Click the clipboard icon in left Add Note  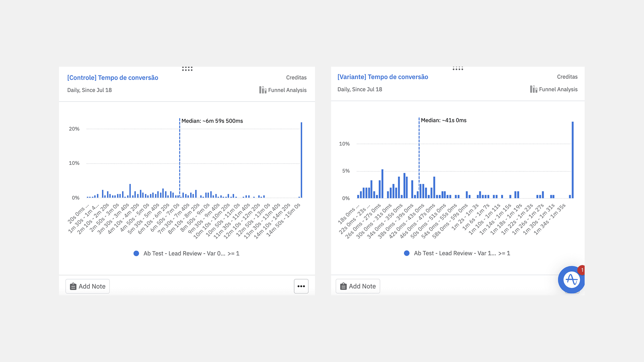73,287
